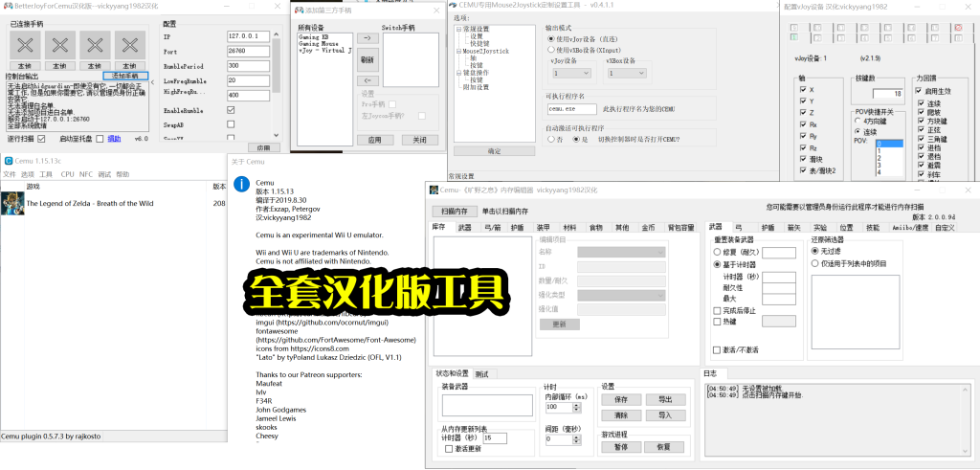Click 刷新 in add controller dialog
This screenshot has width=980, height=470.
(367, 60)
